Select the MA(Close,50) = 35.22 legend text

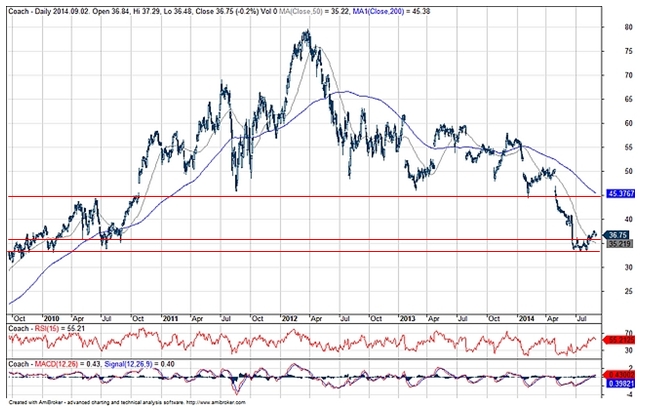(x=314, y=12)
